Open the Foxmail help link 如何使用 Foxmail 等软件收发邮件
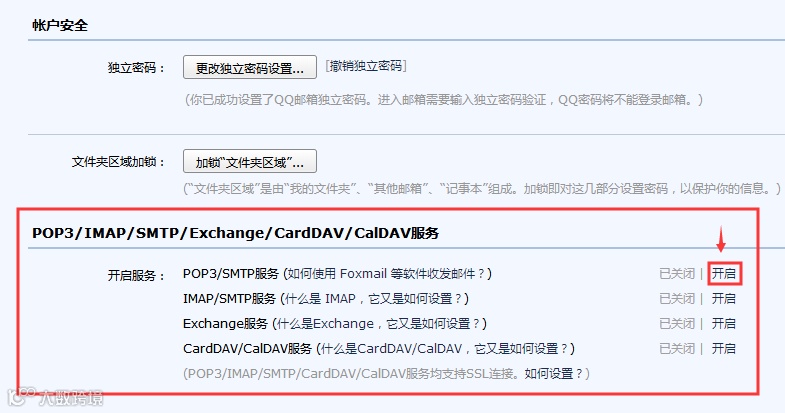Viewport: 785px width, 413px height. (386, 274)
